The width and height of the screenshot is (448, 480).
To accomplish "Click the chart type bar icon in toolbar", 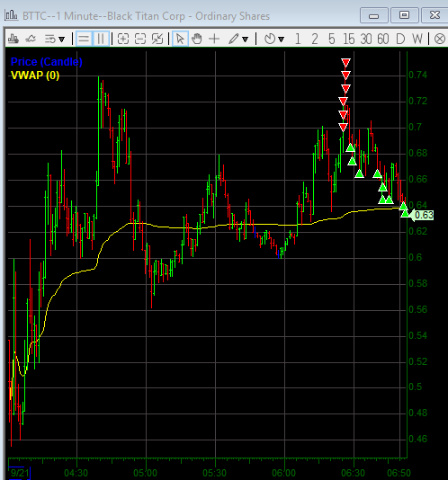I will click(13, 39).
